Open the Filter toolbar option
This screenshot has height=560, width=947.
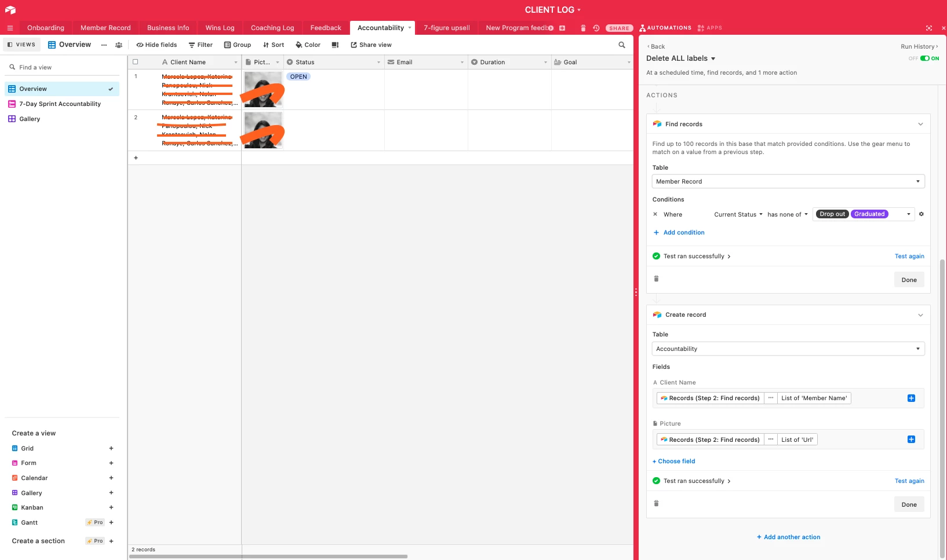coord(201,45)
